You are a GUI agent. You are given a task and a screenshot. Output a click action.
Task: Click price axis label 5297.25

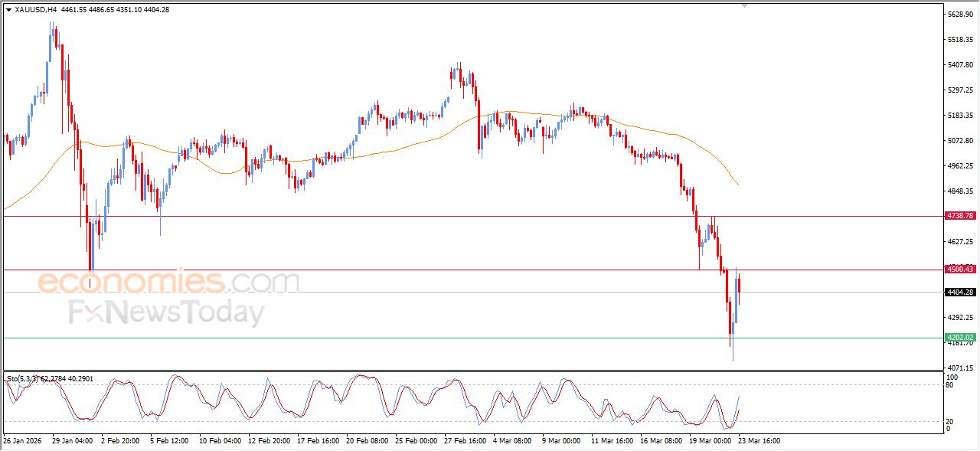pyautogui.click(x=960, y=90)
